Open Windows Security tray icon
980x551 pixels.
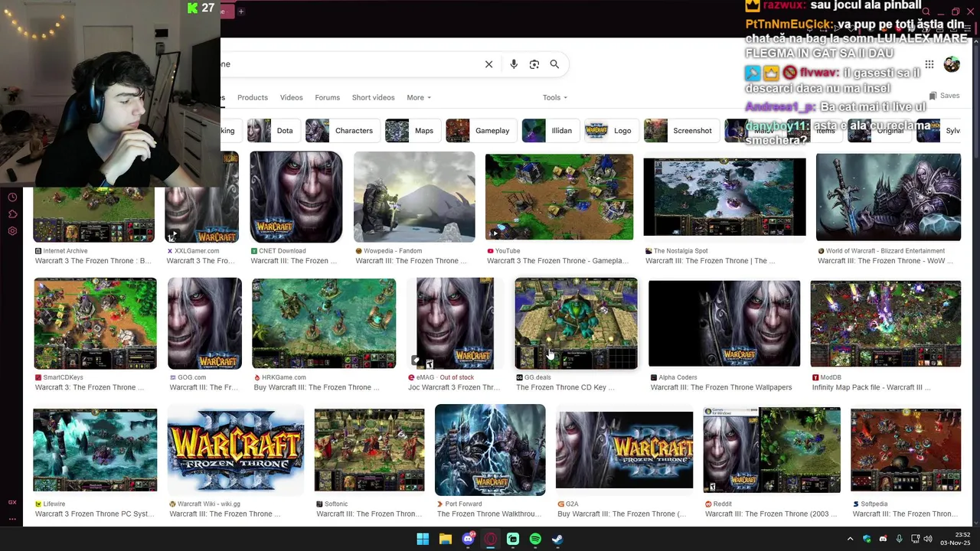click(x=867, y=539)
